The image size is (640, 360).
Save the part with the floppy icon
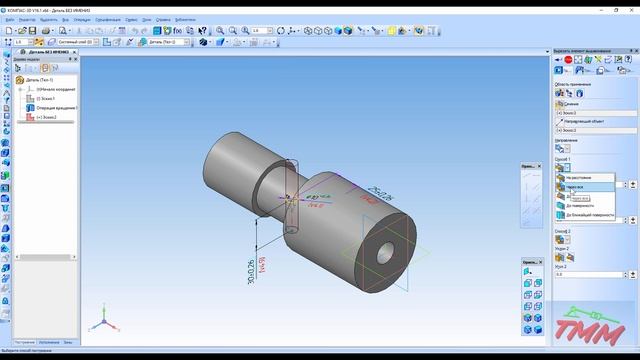(33, 31)
